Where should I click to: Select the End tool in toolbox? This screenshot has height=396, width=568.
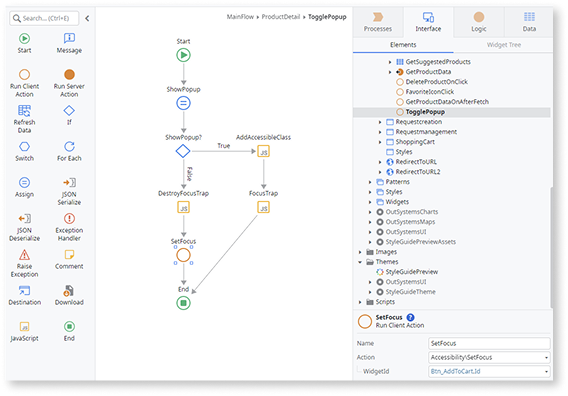[69, 331]
